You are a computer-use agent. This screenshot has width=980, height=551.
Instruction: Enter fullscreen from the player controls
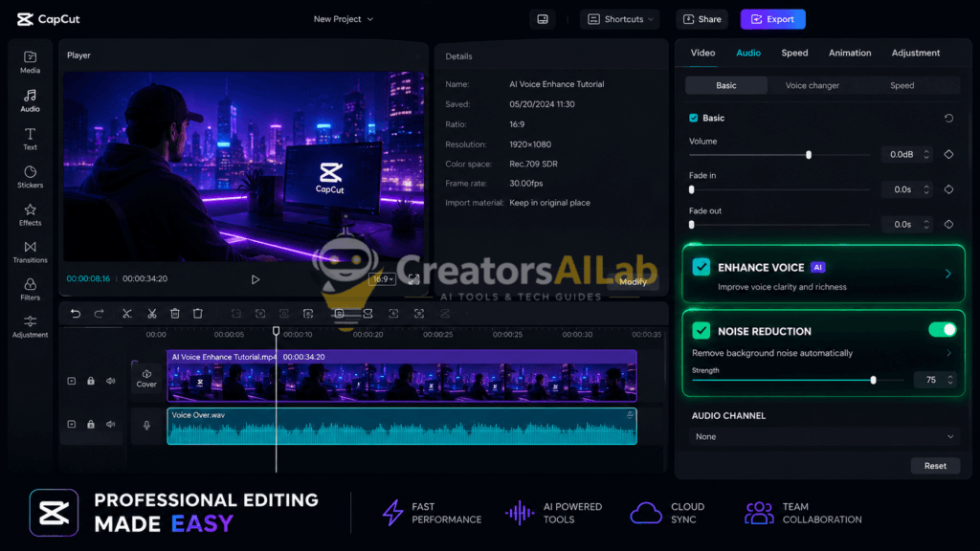413,279
